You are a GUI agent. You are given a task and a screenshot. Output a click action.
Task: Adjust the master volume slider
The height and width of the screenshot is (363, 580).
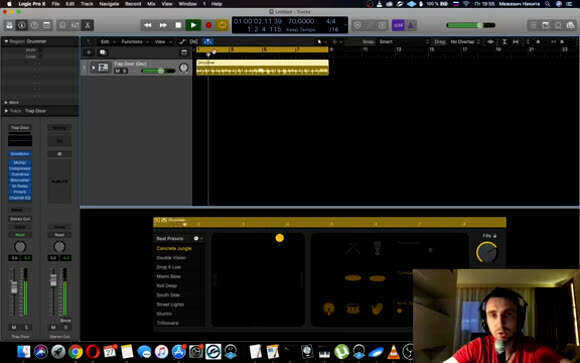pyautogui.click(x=471, y=25)
